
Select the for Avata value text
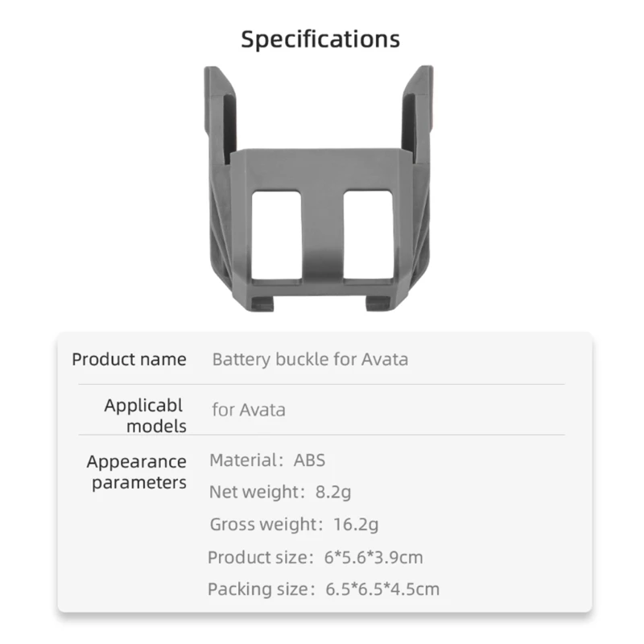[x=249, y=410]
